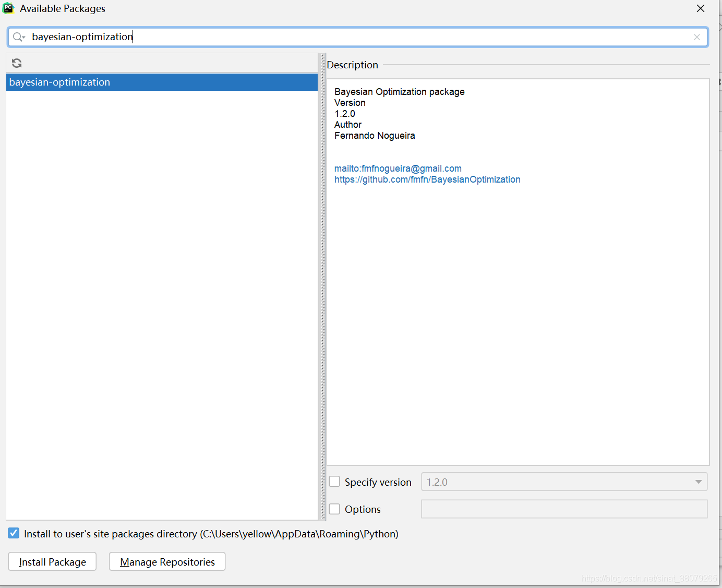This screenshot has height=588, width=722.
Task: Click the PyCharm logo in title bar
Action: pyautogui.click(x=8, y=8)
